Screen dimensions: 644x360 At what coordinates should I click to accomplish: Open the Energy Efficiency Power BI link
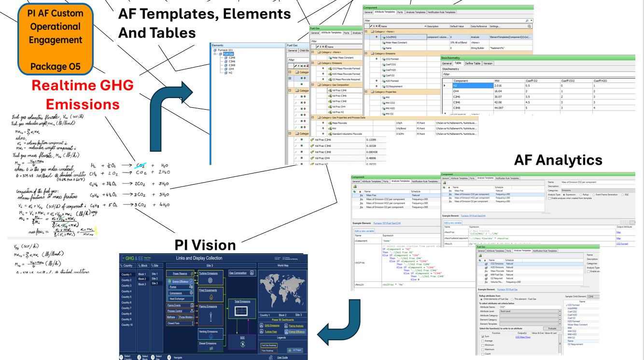click(297, 331)
